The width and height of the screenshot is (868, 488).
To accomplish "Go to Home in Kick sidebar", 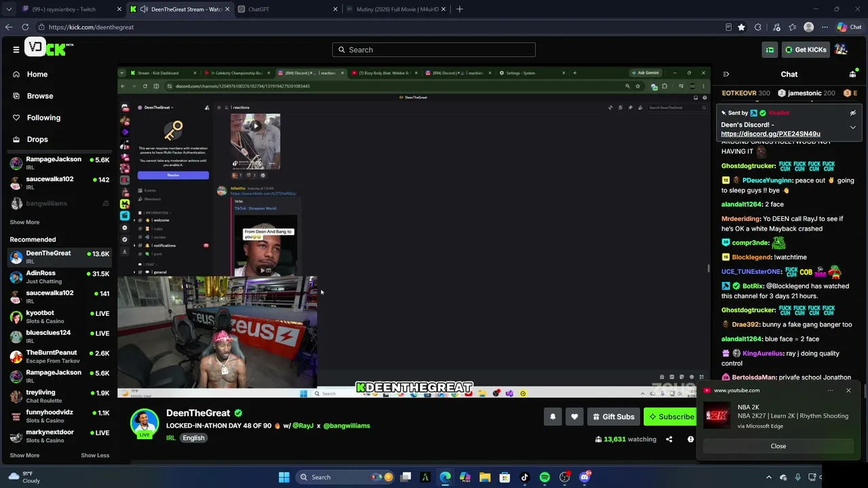I will tap(37, 74).
